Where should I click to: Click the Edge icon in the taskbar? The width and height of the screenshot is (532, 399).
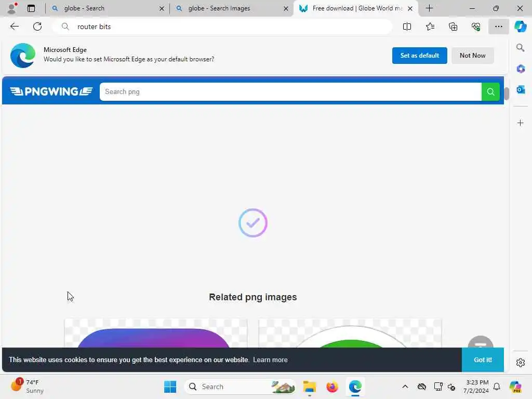(355, 387)
